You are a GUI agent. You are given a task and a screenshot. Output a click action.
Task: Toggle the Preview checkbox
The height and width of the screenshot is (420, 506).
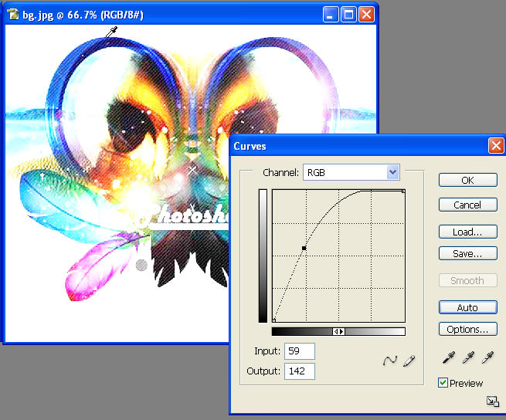point(443,383)
